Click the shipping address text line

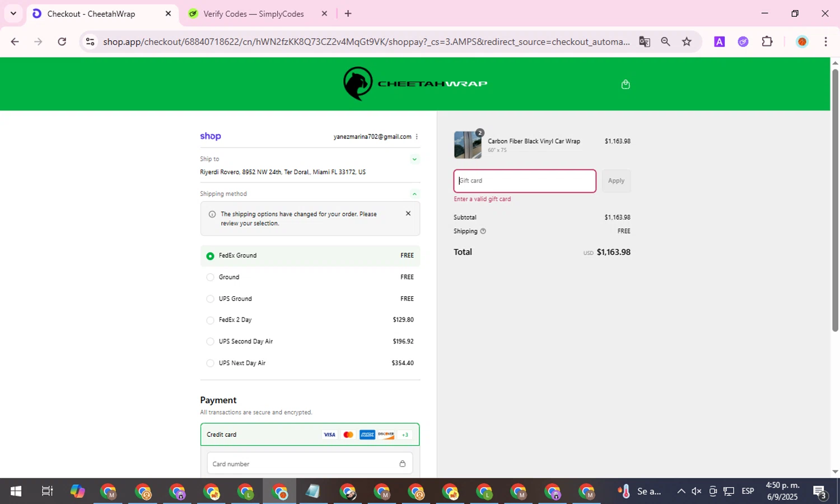(283, 172)
